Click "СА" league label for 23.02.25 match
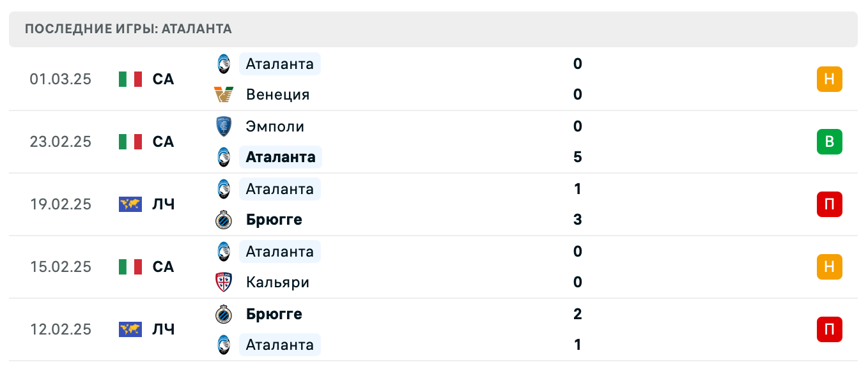 163,142
